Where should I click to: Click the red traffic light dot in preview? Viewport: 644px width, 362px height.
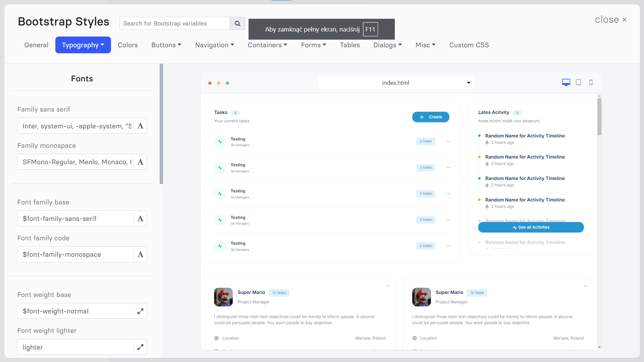click(x=210, y=83)
